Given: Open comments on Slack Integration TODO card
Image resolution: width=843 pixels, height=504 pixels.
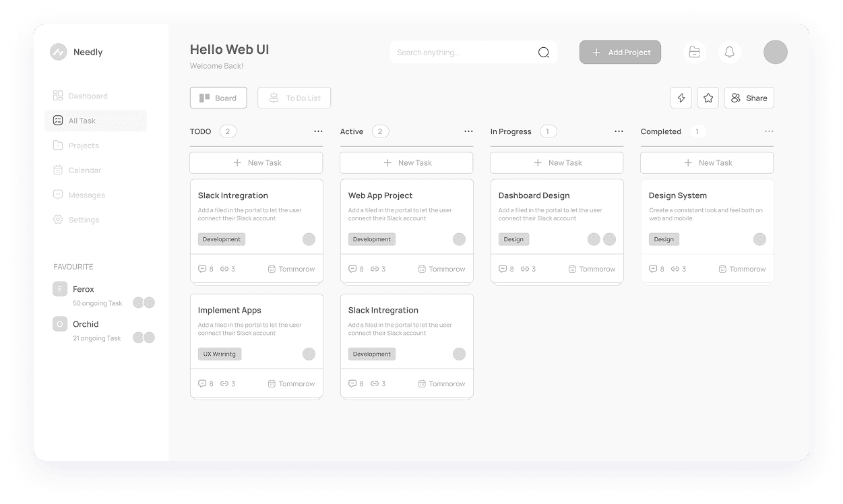Looking at the screenshot, I should (202, 269).
